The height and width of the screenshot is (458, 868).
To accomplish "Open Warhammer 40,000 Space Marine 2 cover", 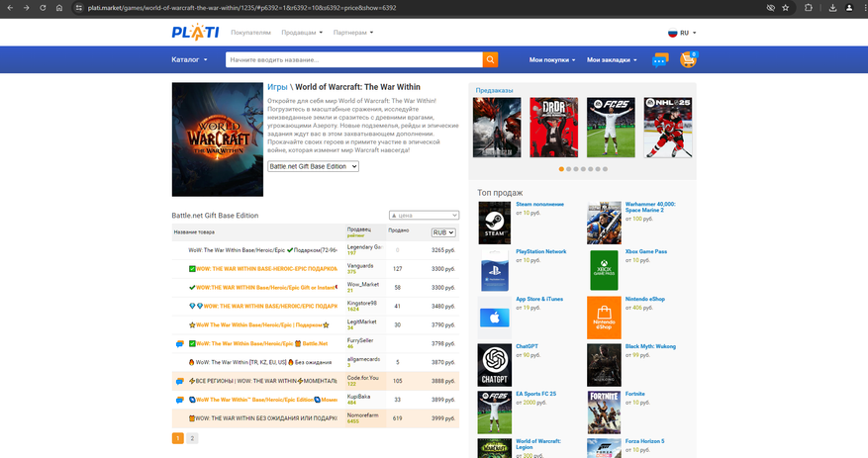I will pyautogui.click(x=604, y=223).
